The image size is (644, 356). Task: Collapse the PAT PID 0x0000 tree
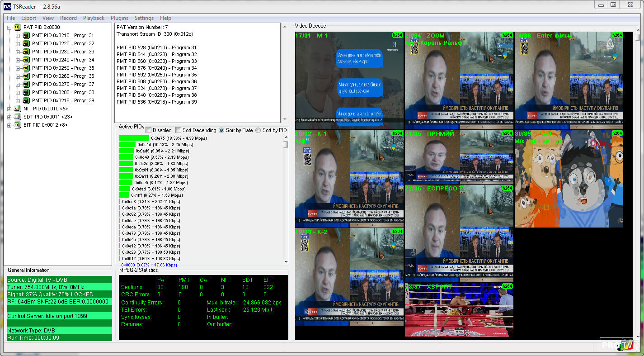[9, 27]
